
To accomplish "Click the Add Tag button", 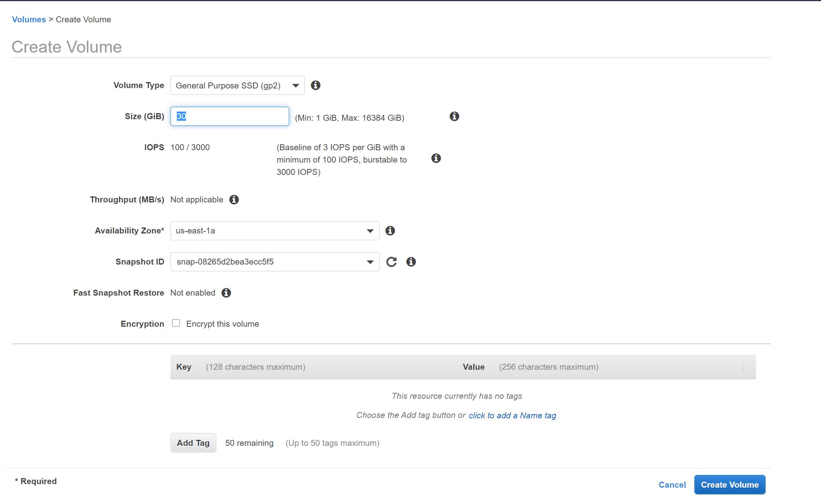I will pyautogui.click(x=193, y=442).
